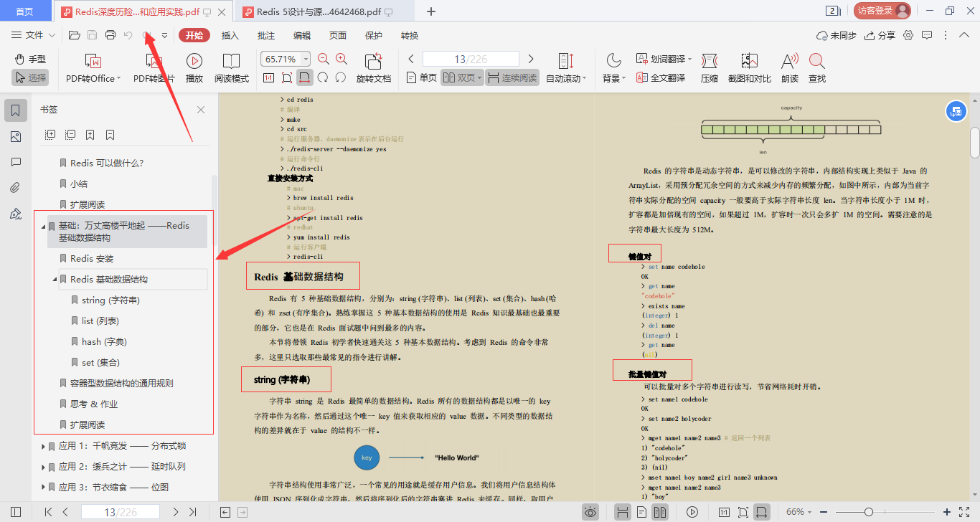
Task: Expand all bookmarks icon
Action: pos(50,134)
